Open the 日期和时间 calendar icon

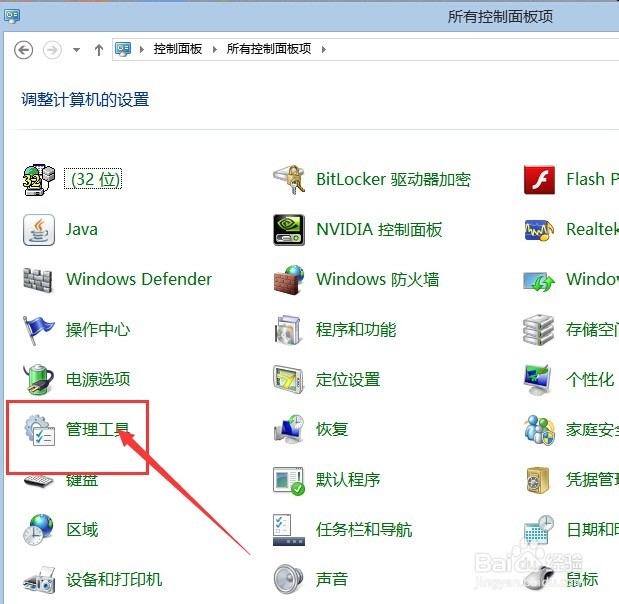[539, 530]
